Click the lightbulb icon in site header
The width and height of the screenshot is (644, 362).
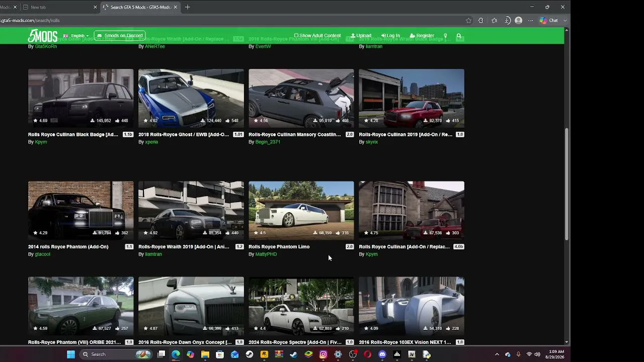coord(445,36)
